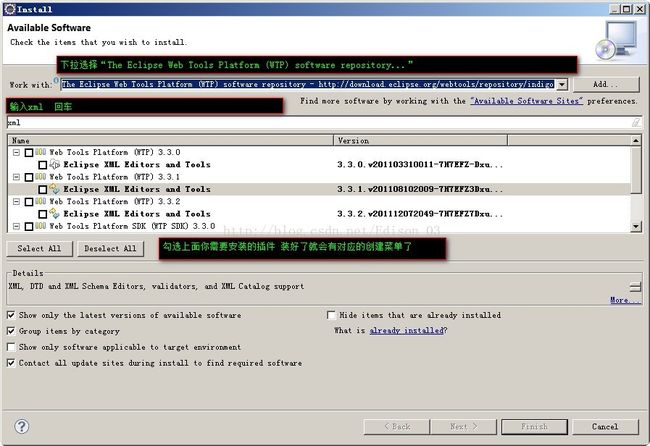Collapse Web Tools Platform SDK 3.3.0 node
650x446 pixels.
click(x=16, y=226)
